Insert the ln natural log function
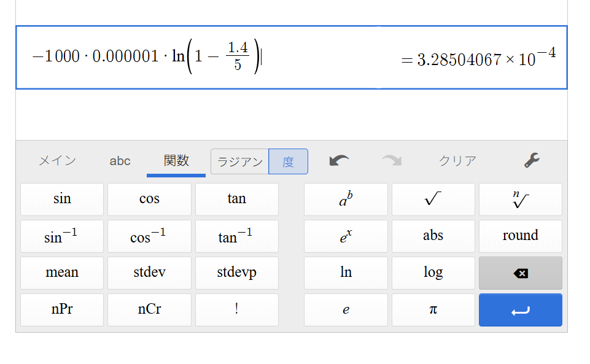This screenshot has width=590, height=364. [346, 273]
